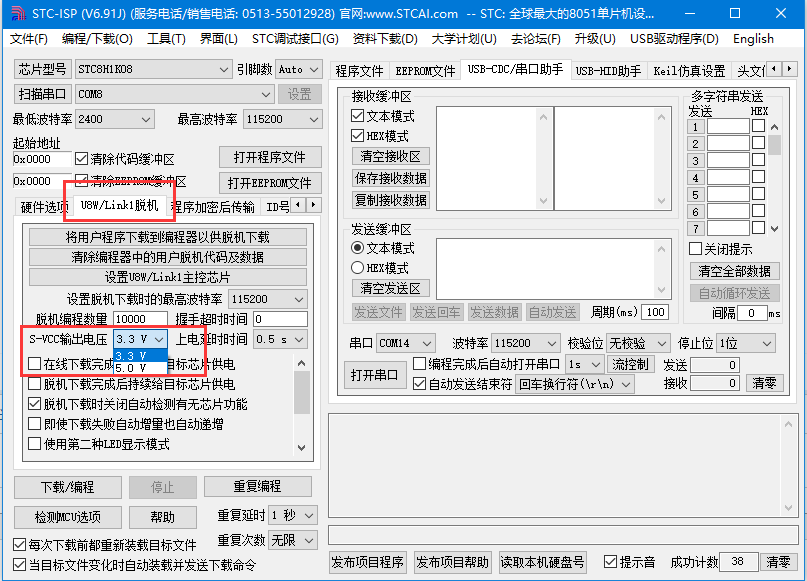This screenshot has height=581, width=807.
Task: Click the send buffer text area
Action: 554,269
